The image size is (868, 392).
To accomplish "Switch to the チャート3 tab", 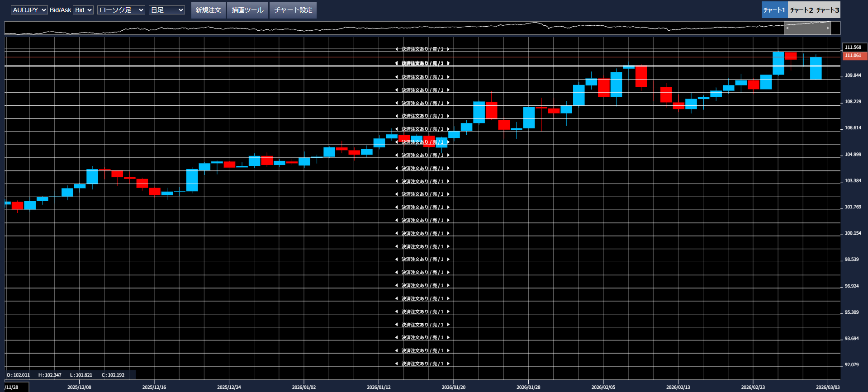I will click(827, 10).
